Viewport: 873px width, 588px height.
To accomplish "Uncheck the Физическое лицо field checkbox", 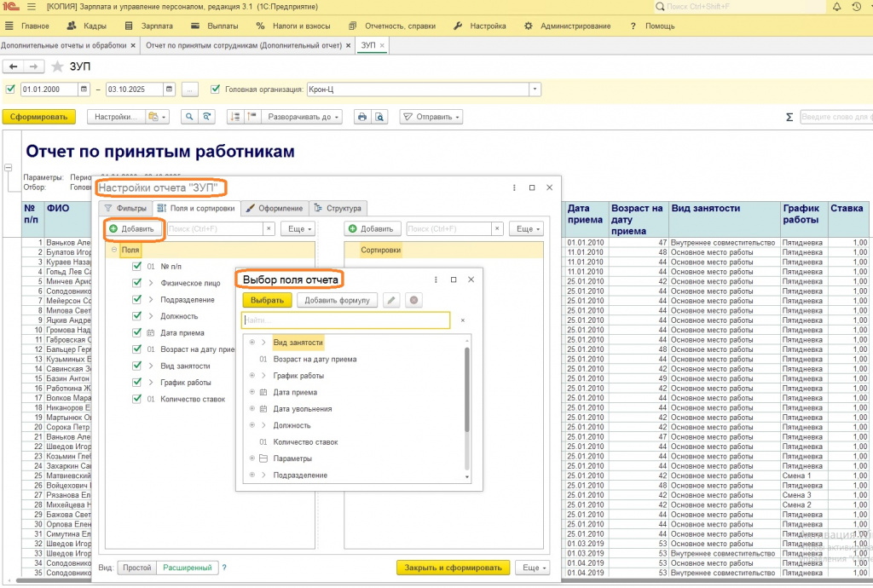I will [136, 283].
